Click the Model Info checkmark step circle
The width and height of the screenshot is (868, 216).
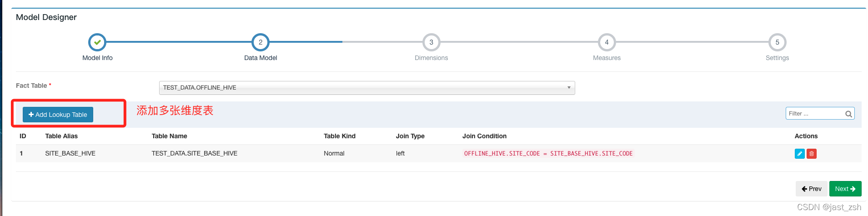tap(97, 42)
